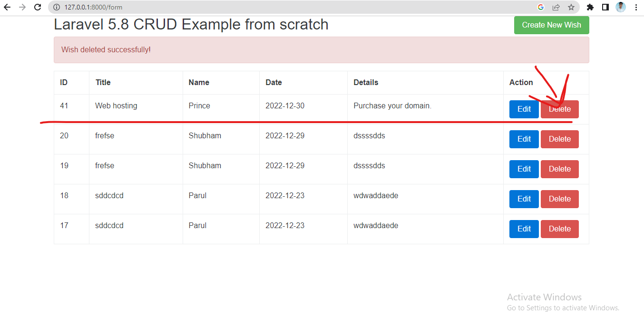The image size is (644, 326).
Task: Click the side panel square icon
Action: point(605,7)
